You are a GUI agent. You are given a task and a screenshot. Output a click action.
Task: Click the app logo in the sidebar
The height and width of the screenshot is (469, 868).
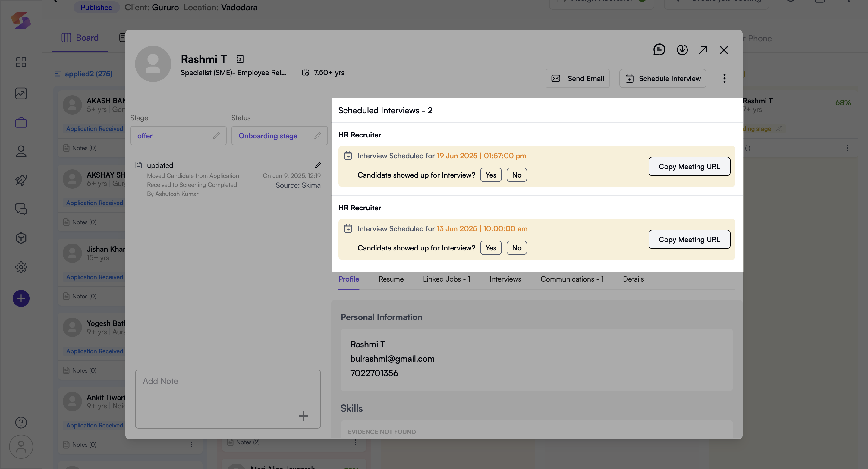click(21, 20)
